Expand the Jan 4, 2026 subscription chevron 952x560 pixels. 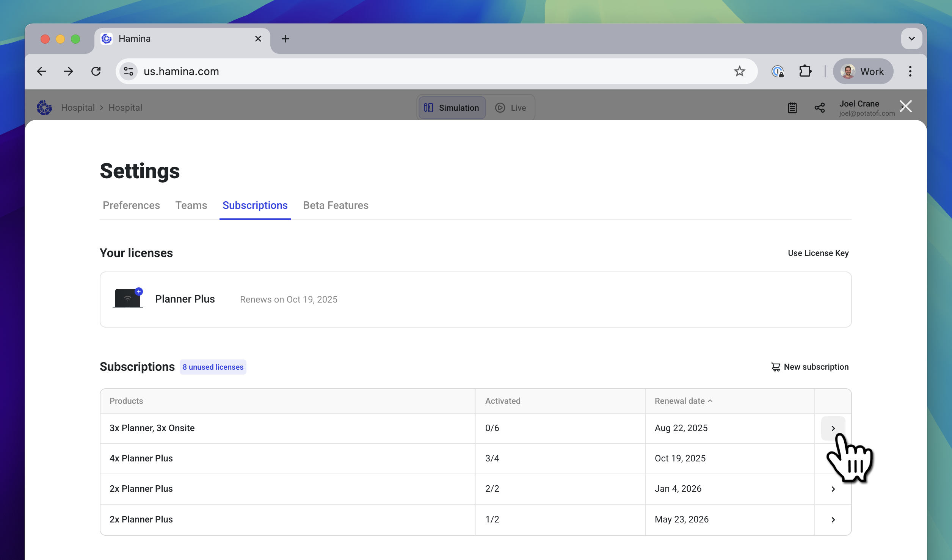click(833, 489)
